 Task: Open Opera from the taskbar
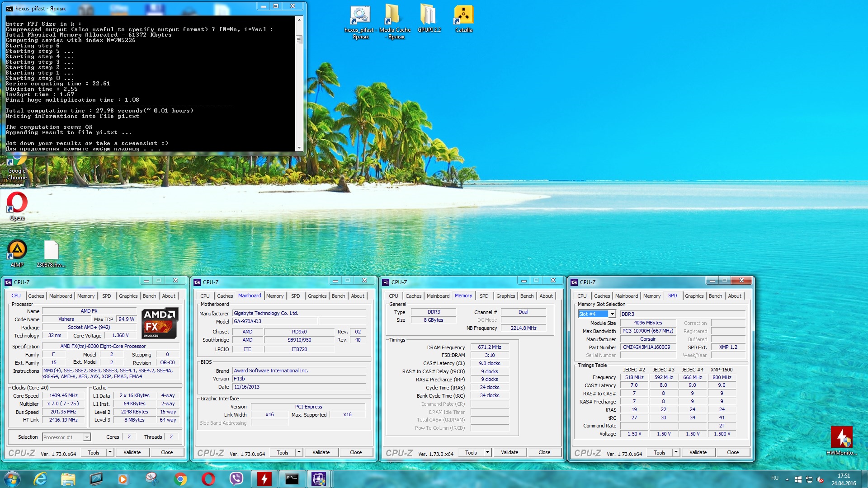coord(208,479)
